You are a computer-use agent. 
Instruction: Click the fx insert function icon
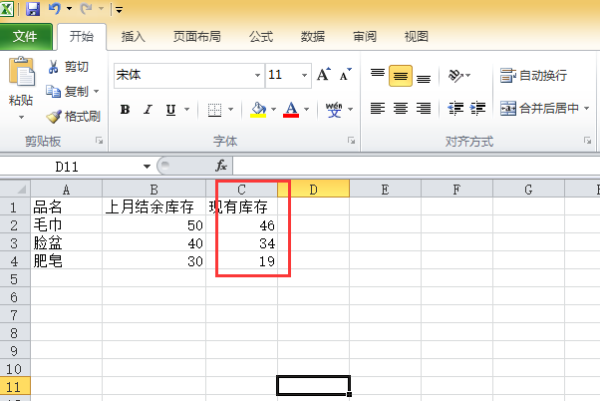(x=221, y=166)
